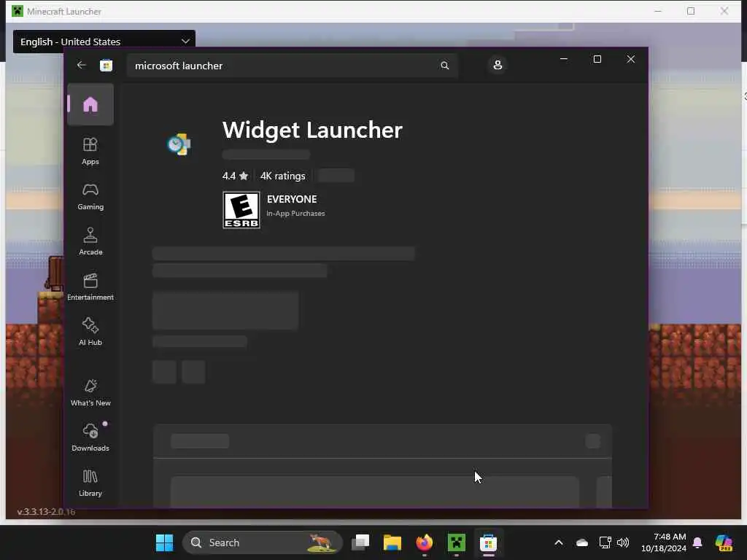This screenshot has height=560, width=747.
Task: Open the Home tab in Store sidebar
Action: [90, 104]
